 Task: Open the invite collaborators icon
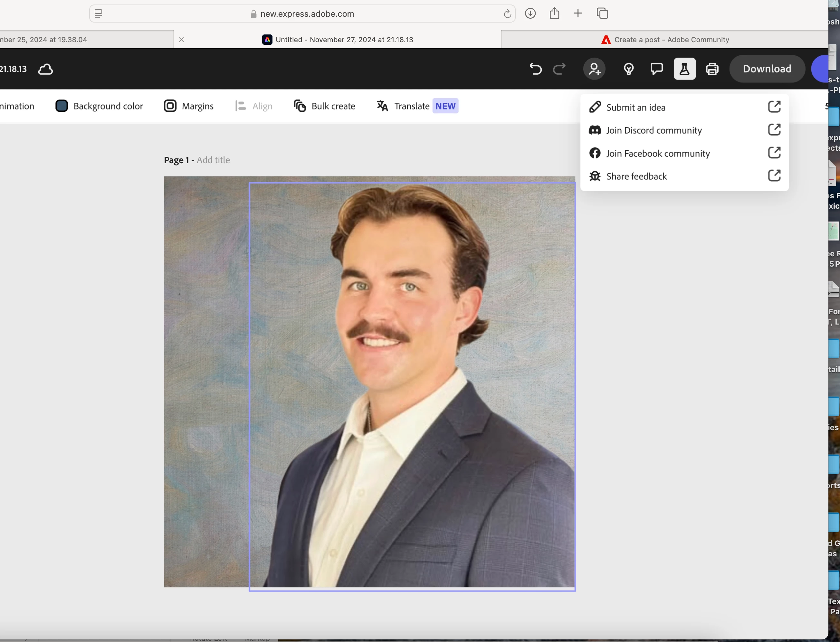(594, 69)
